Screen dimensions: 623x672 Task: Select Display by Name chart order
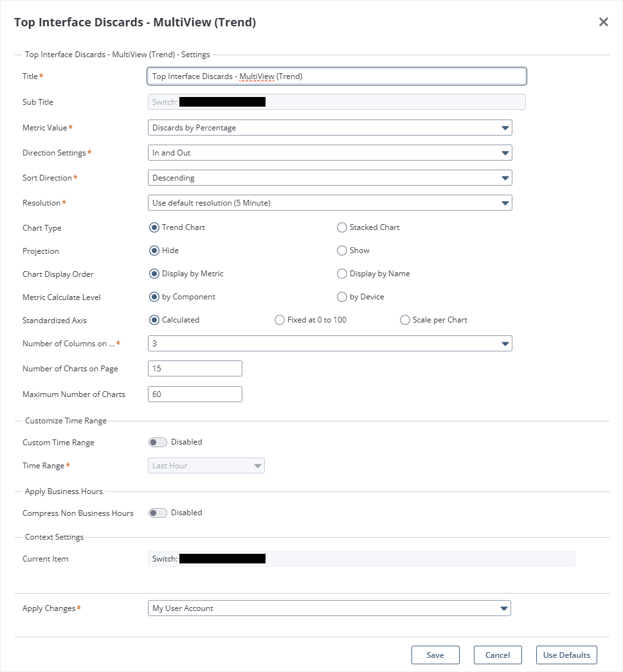click(x=342, y=274)
